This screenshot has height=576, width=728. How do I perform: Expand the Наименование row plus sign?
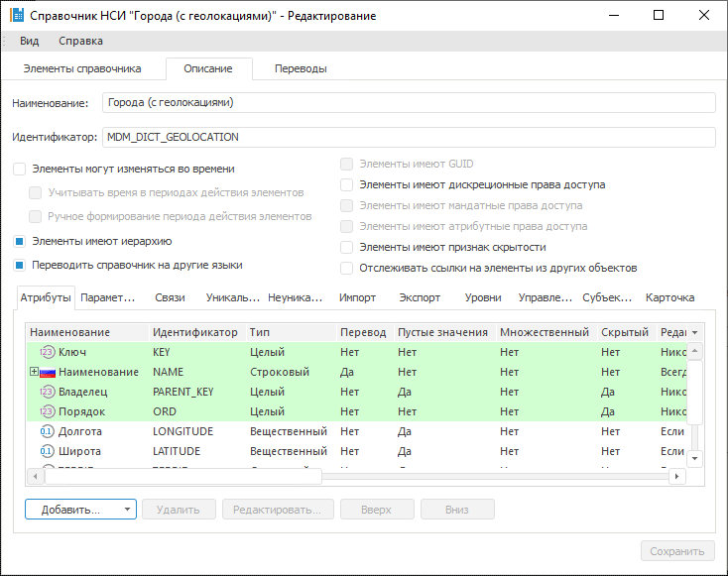coord(33,372)
